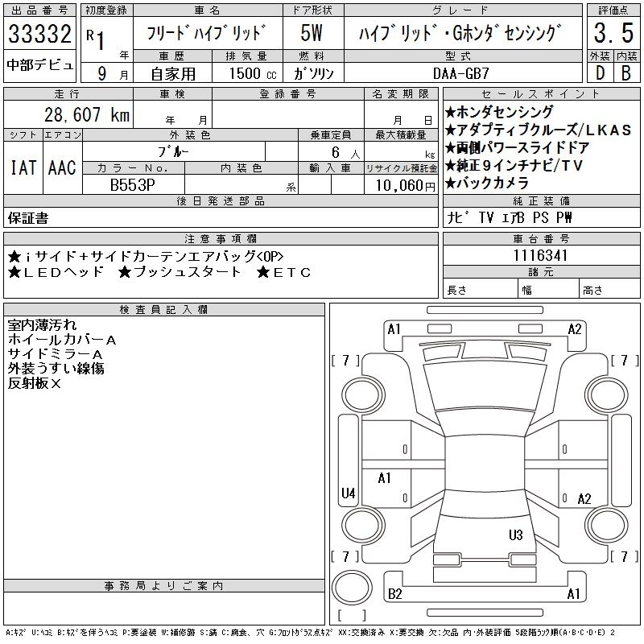Select the B2 damage mark on the diagram

395,594
